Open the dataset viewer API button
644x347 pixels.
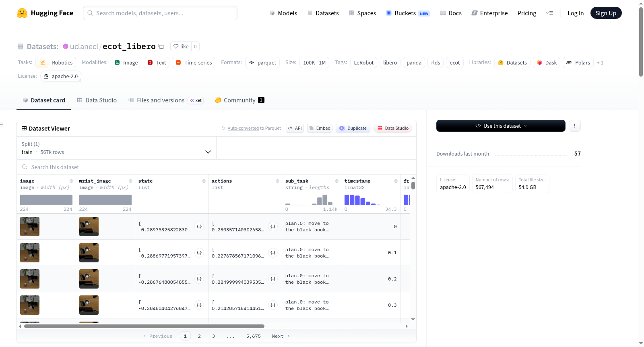295,128
